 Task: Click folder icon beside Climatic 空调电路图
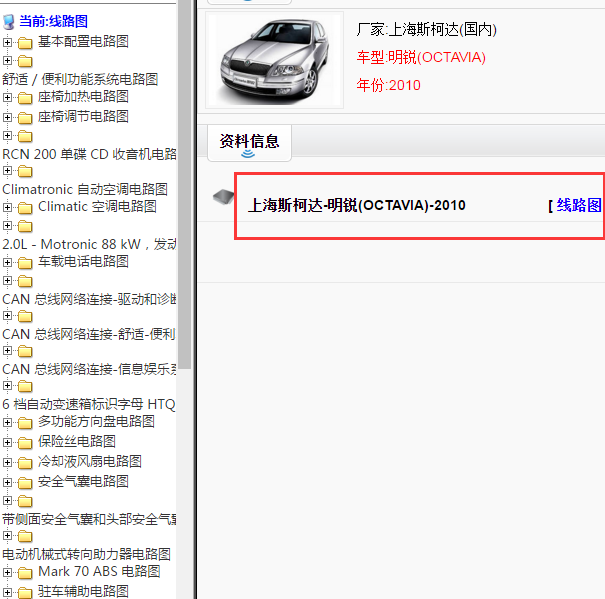click(25, 208)
